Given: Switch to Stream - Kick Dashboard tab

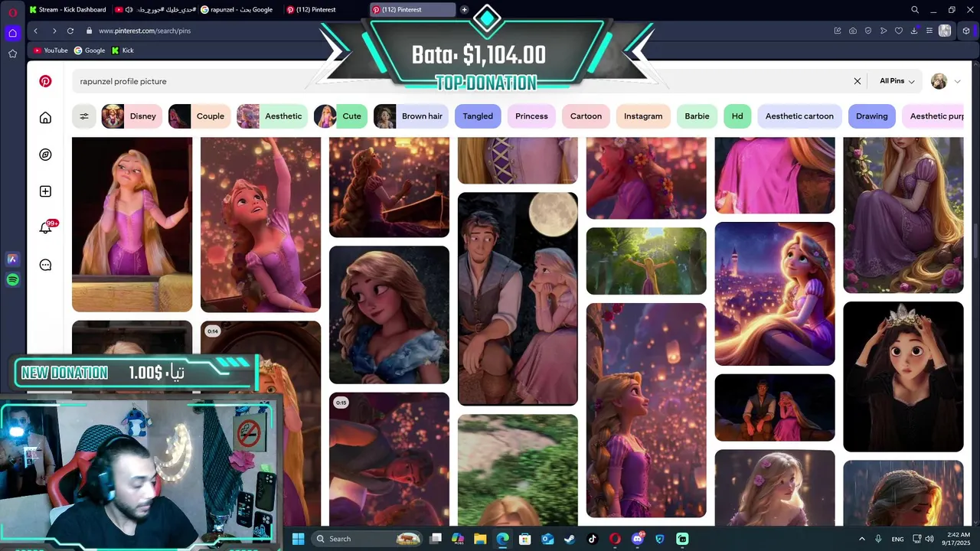Looking at the screenshot, I should (x=67, y=10).
